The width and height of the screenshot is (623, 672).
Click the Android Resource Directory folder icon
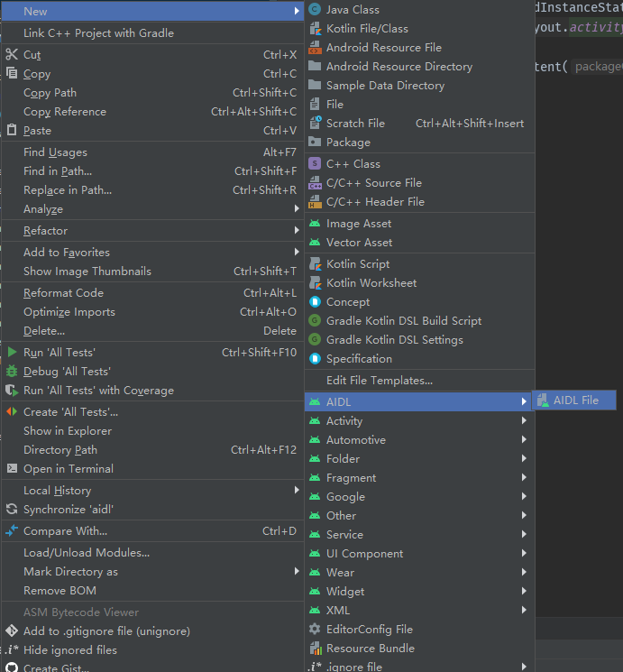(x=315, y=66)
